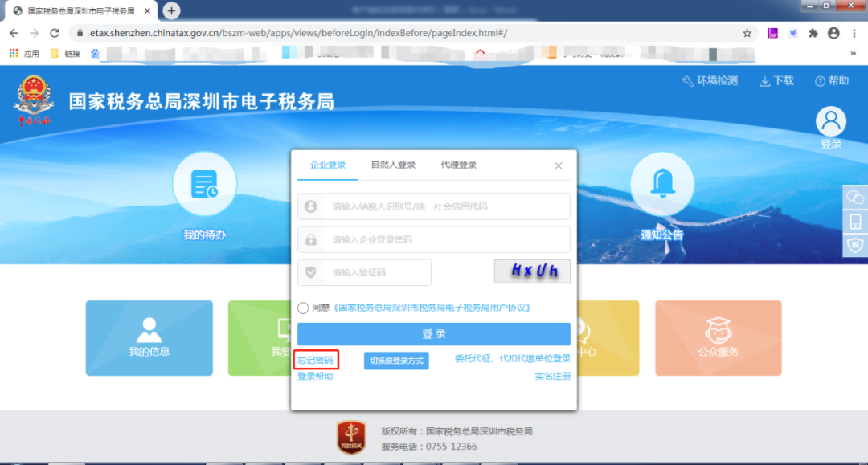The width and height of the screenshot is (868, 465).
Task: Open 通知公告 bell icon
Action: (662, 184)
